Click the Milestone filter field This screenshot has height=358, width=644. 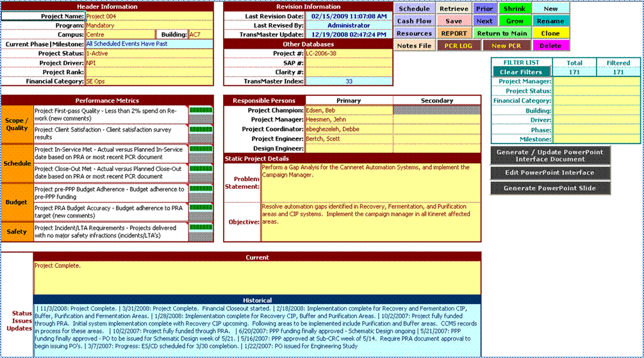coord(597,139)
